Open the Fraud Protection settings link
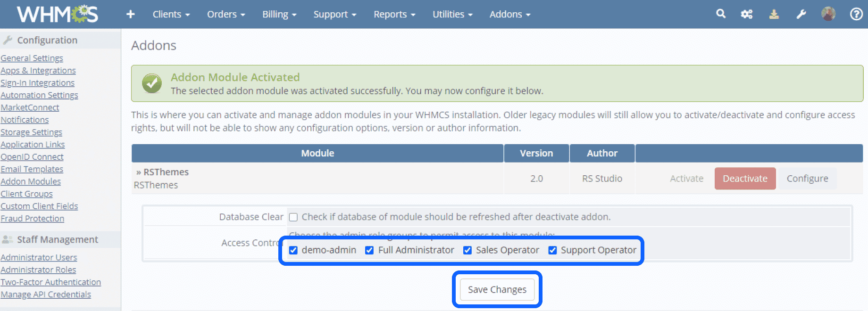 click(x=33, y=218)
